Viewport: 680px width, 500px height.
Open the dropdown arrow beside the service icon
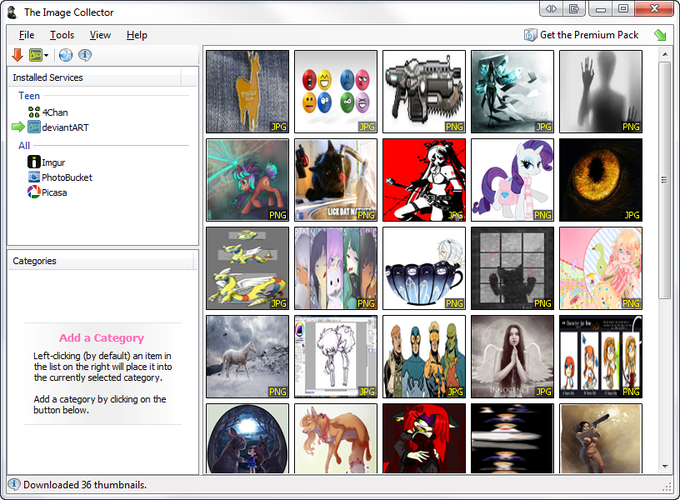point(46,56)
